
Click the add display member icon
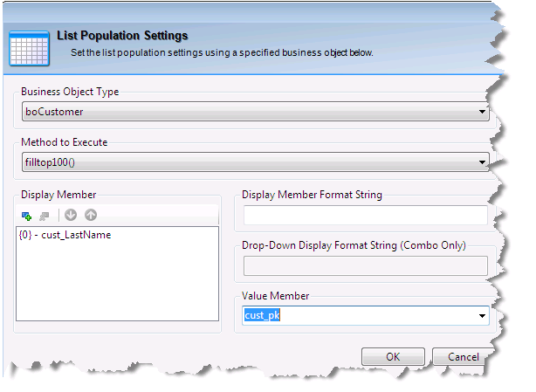click(x=27, y=216)
